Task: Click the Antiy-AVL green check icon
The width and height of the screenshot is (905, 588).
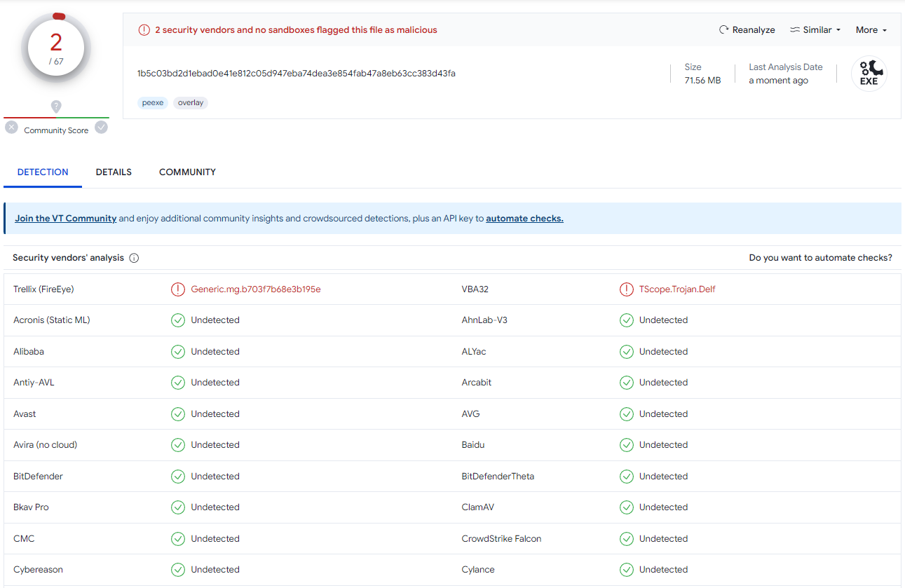Action: coord(178,383)
